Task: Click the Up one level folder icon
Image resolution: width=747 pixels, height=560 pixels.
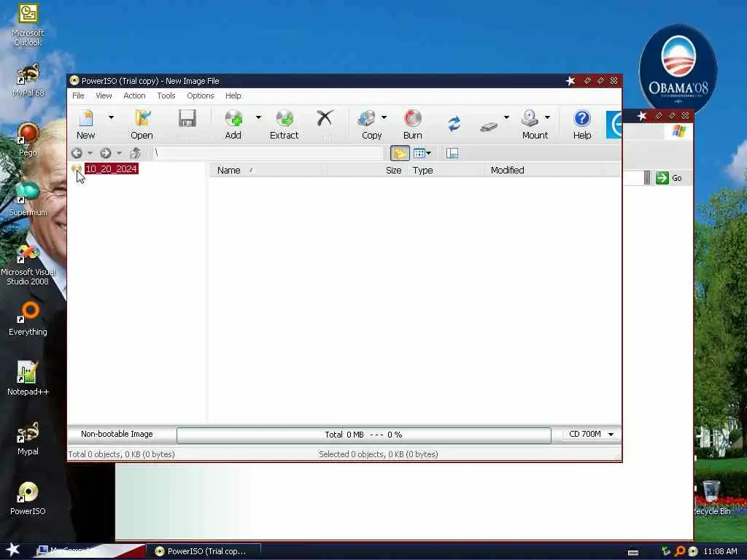Action: point(135,153)
